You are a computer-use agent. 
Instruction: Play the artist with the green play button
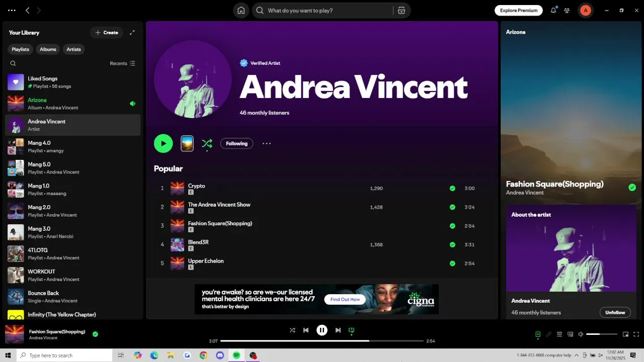164,143
